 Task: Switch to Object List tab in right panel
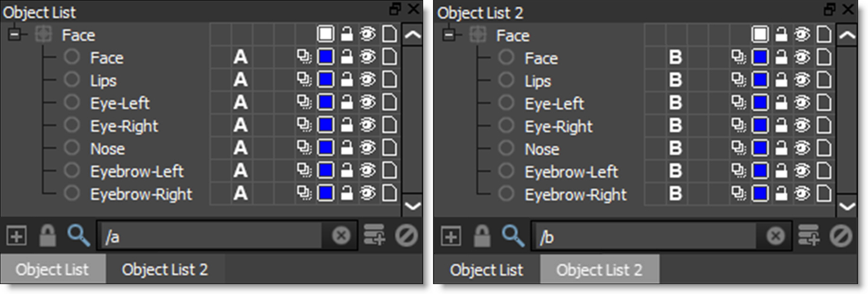click(486, 270)
